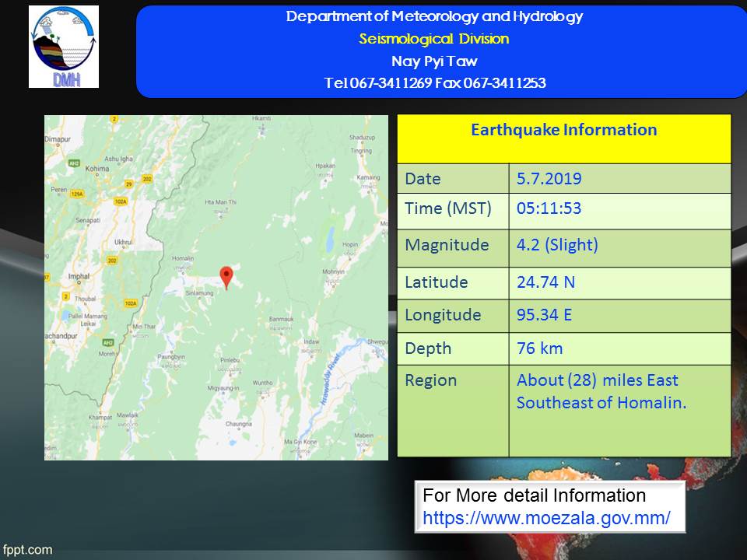The width and height of the screenshot is (747, 560).
Task: Click the 'Nay Pyi Taw' header line
Action: [x=434, y=61]
